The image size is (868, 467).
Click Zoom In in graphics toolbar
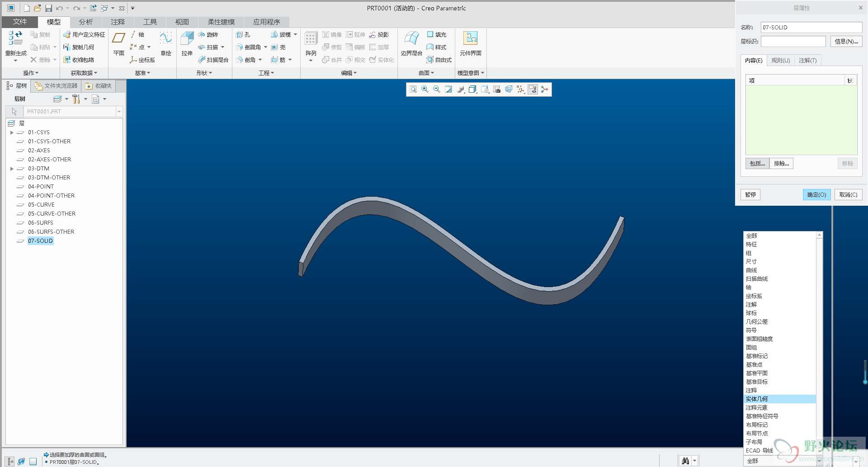coord(425,90)
